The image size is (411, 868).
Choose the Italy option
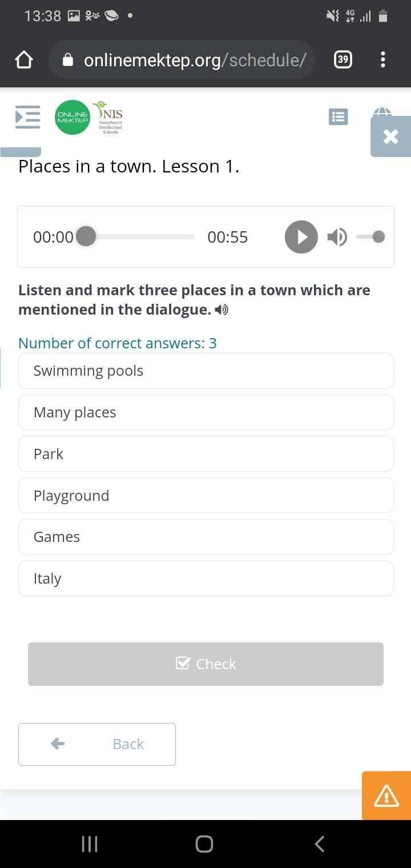coord(205,578)
